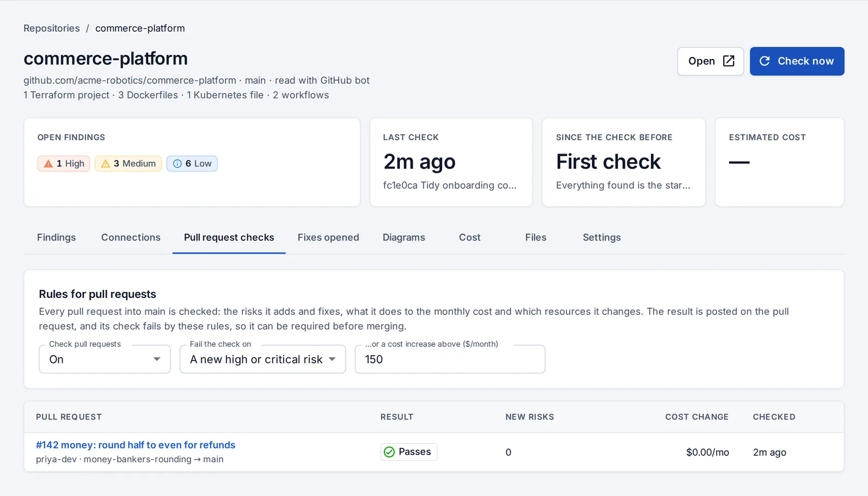Open the Files tab
Viewport: 868px width, 496px height.
(x=535, y=237)
